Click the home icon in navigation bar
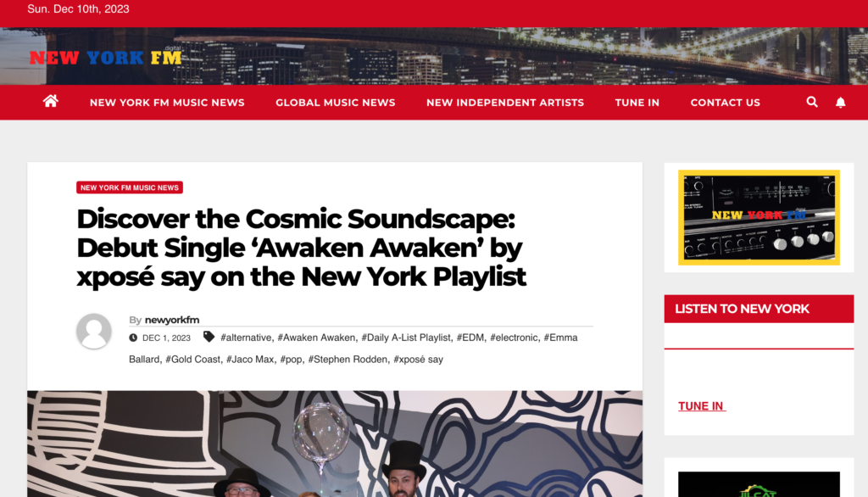 50,102
